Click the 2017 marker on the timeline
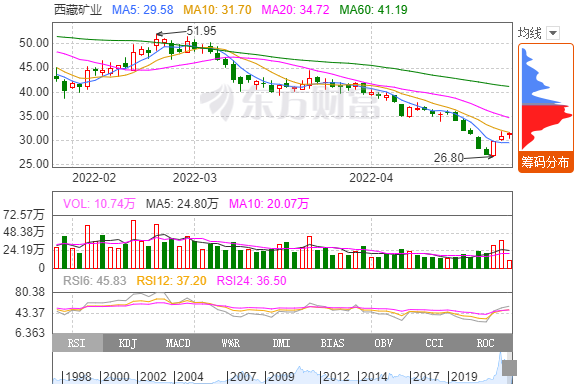Screen dimensions: 580x387 [426, 377]
